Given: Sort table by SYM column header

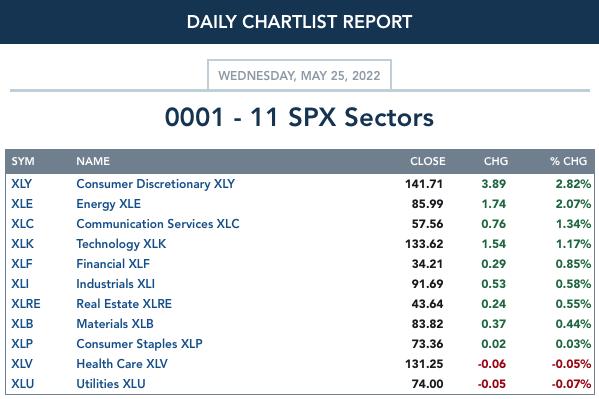Looking at the screenshot, I should 23,161.
